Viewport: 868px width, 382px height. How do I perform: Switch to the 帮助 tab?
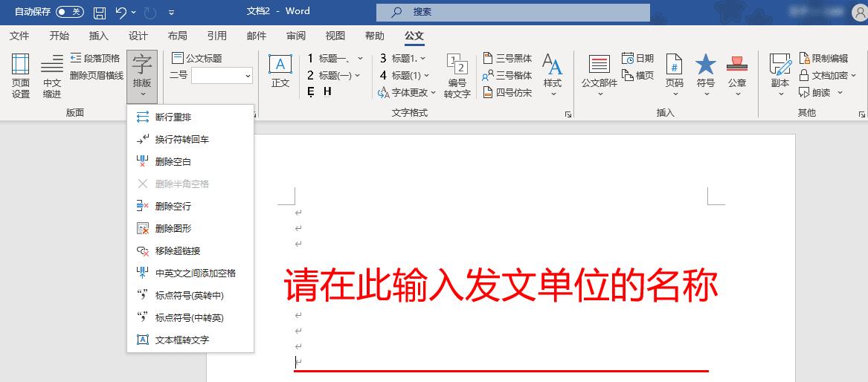tap(375, 36)
